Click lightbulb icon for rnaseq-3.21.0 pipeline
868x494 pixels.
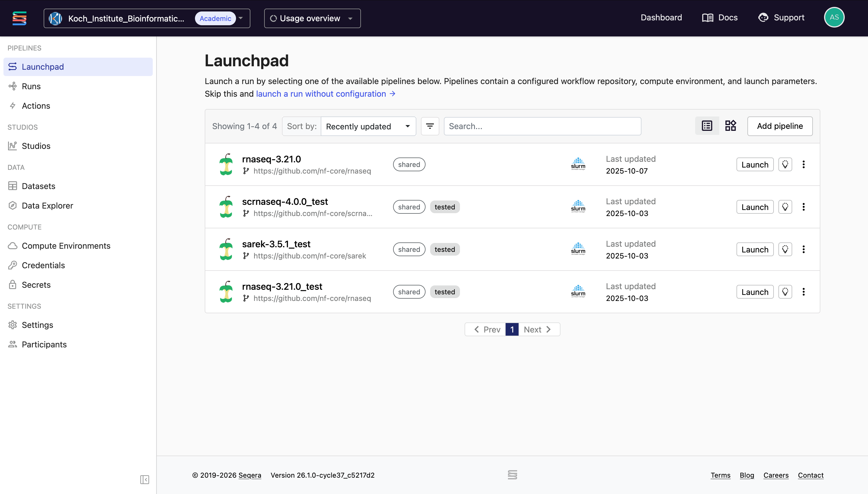[785, 165]
